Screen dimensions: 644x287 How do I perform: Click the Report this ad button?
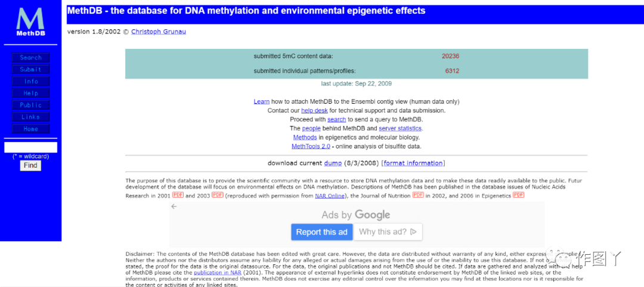coord(322,232)
